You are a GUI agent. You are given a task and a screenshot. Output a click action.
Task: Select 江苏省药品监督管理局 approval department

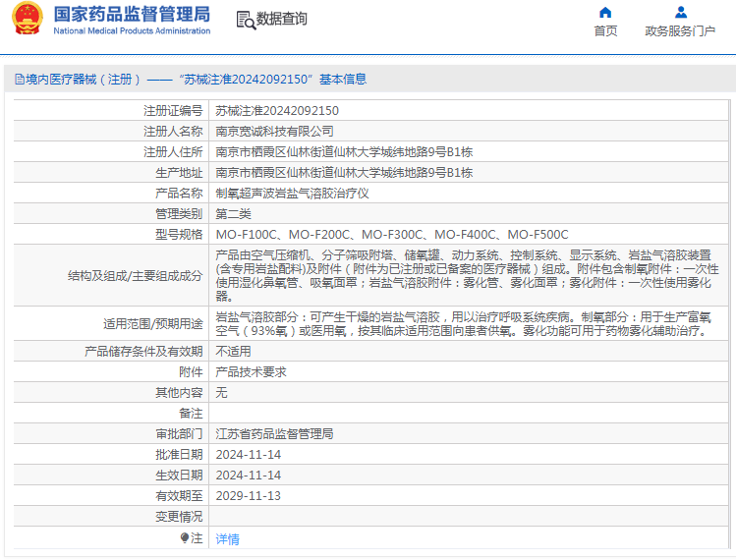[274, 434]
